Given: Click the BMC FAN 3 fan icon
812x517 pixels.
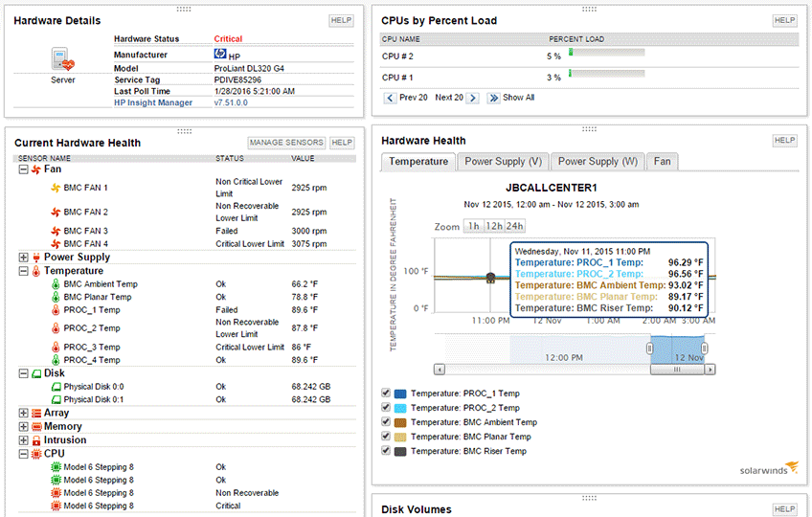Looking at the screenshot, I should click(x=56, y=231).
